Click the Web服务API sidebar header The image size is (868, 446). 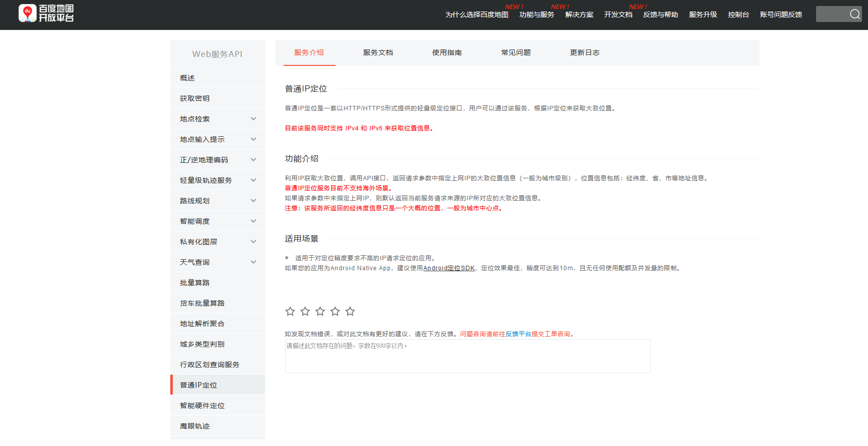[217, 54]
